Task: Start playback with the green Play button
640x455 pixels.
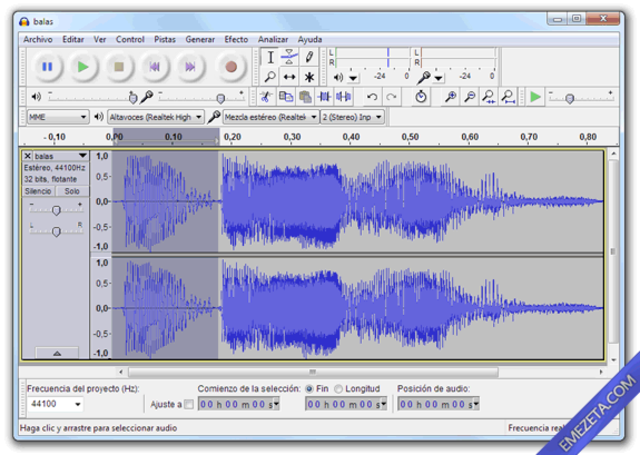Action: point(83,67)
